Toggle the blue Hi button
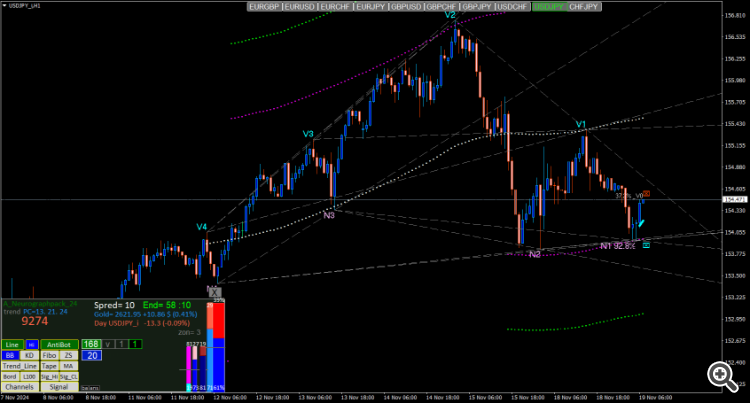 [32, 344]
